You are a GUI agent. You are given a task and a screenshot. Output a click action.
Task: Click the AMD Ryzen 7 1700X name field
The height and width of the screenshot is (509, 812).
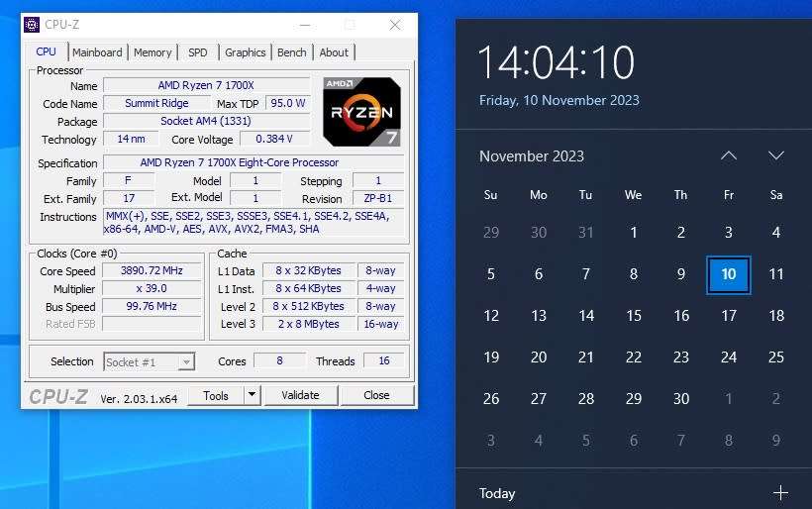click(206, 85)
